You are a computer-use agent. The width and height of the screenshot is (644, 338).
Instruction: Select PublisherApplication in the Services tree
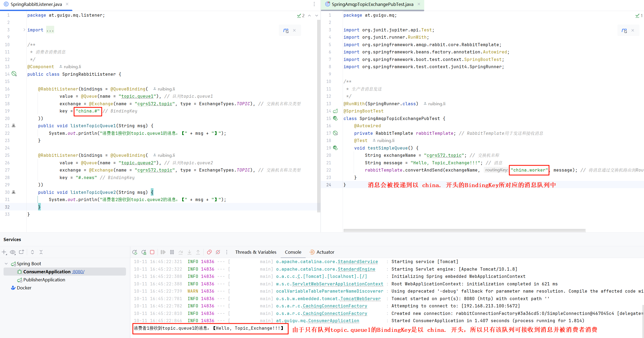click(x=44, y=280)
